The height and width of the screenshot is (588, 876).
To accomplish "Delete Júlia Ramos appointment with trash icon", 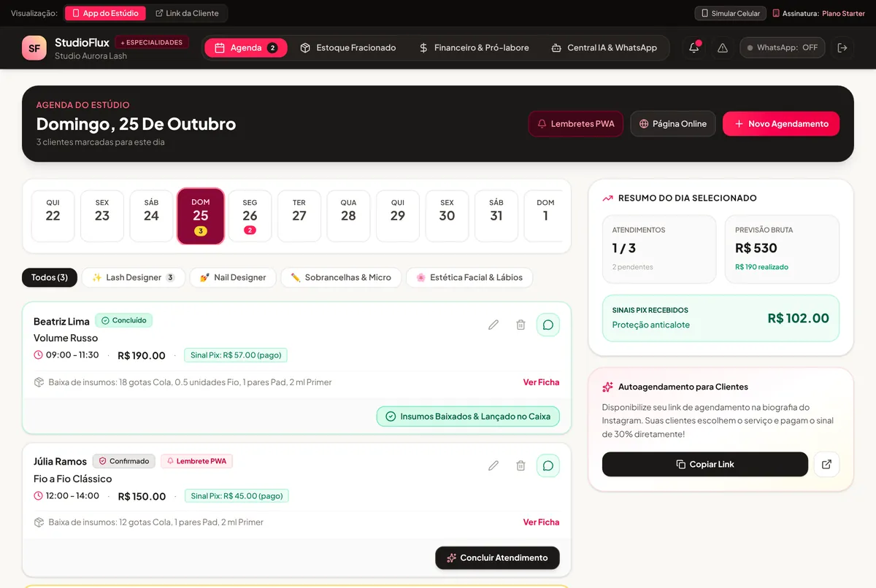I will [520, 465].
